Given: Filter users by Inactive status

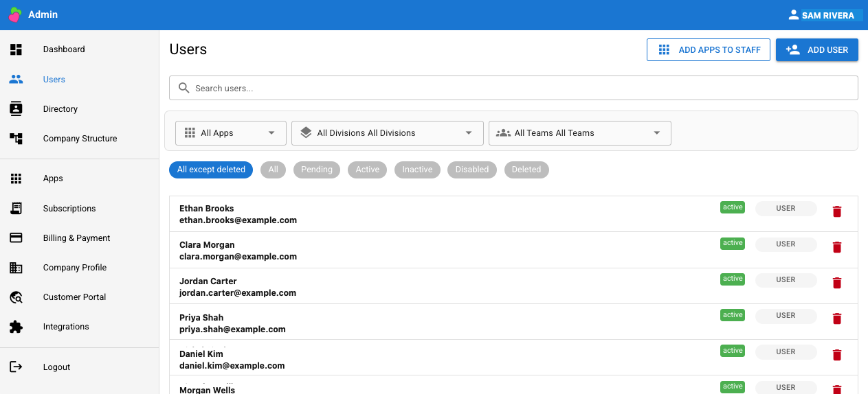Looking at the screenshot, I should pyautogui.click(x=417, y=170).
